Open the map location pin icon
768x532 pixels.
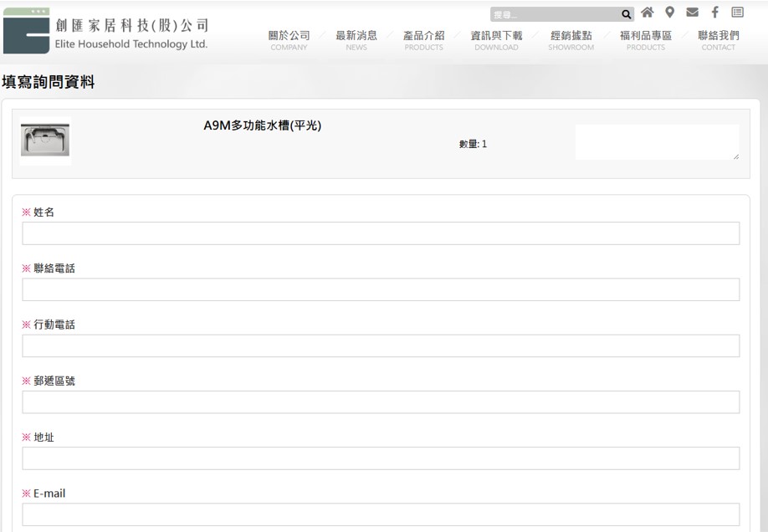tap(669, 13)
